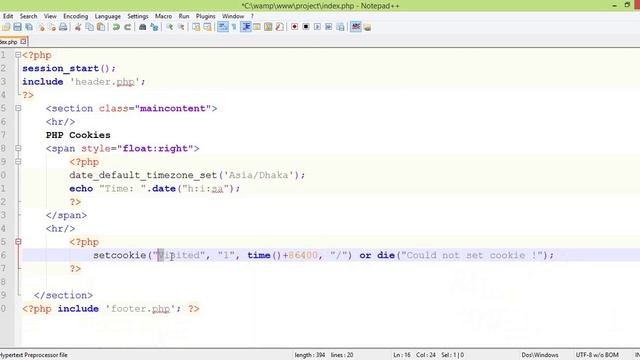Open the ? help menu
This screenshot has height=360, width=640.
(252, 16)
